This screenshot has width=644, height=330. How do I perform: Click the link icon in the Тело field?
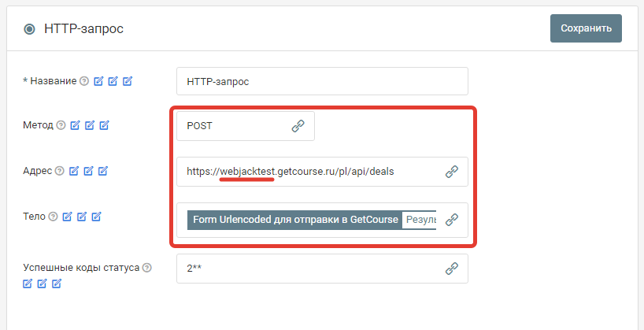[x=452, y=220]
